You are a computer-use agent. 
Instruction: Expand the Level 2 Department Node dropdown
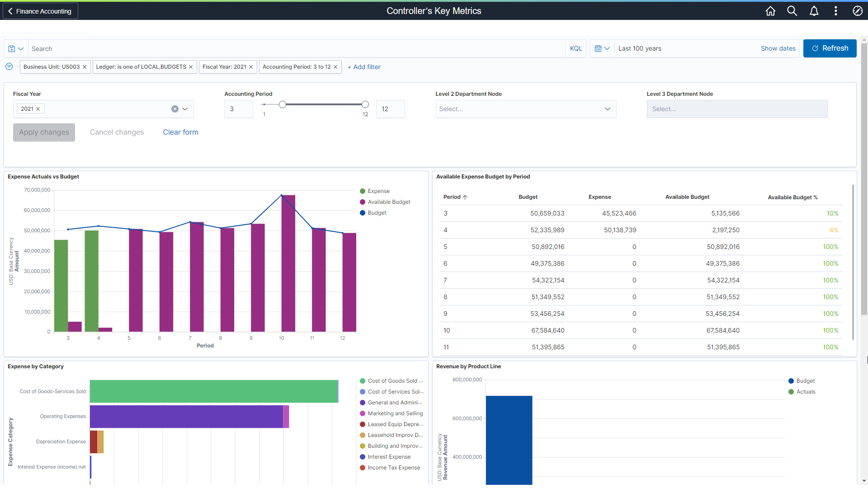point(608,108)
